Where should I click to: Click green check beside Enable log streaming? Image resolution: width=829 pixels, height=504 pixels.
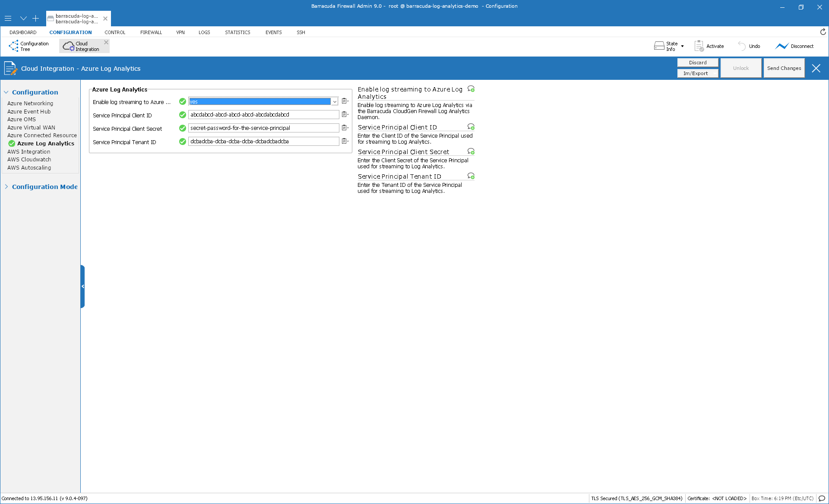pyautogui.click(x=183, y=101)
